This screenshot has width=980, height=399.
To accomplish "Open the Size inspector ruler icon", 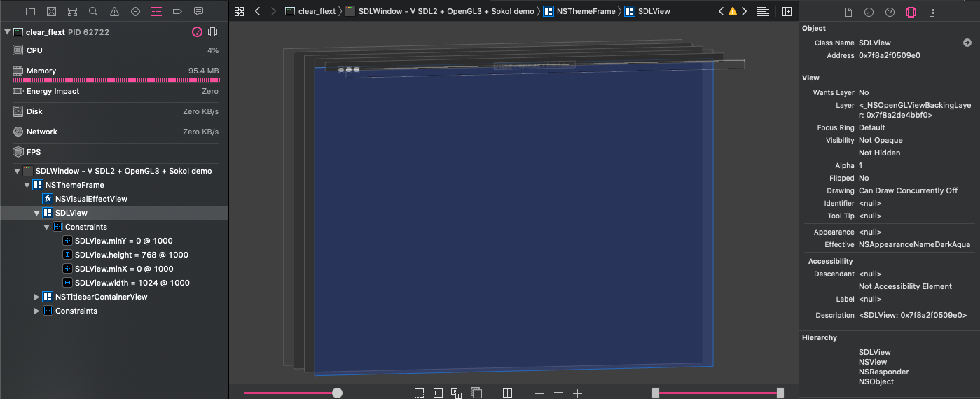I will 932,12.
